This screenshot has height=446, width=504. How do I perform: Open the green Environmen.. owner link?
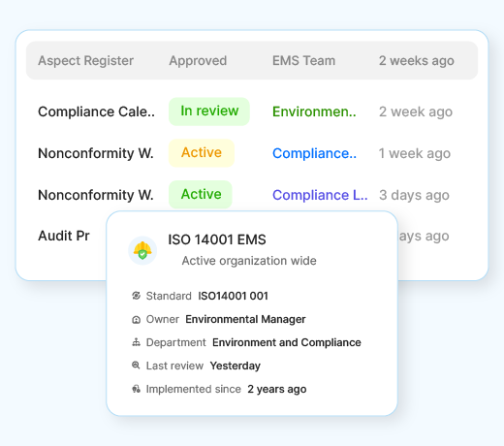coord(314,111)
